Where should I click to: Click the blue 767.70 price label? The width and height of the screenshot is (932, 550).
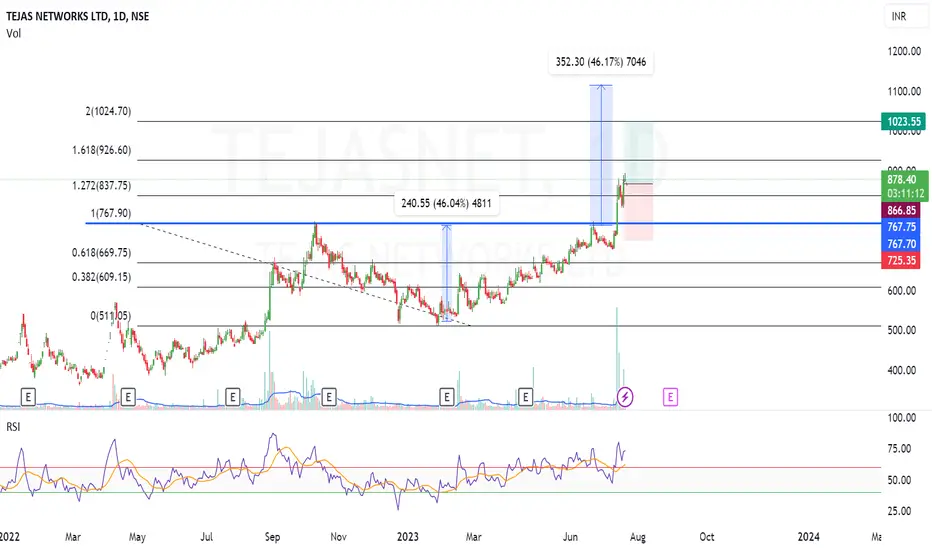(901, 244)
